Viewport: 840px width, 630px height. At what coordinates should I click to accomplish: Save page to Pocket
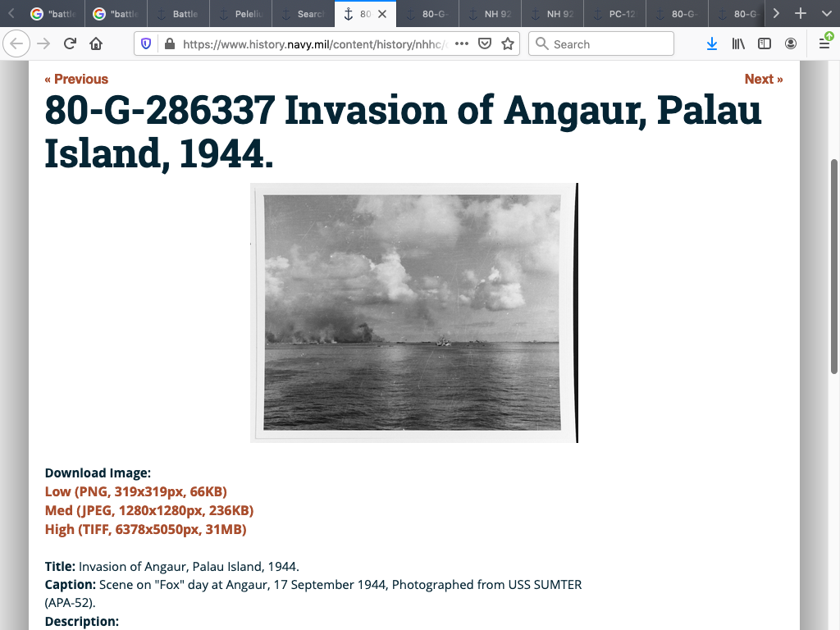pos(485,43)
